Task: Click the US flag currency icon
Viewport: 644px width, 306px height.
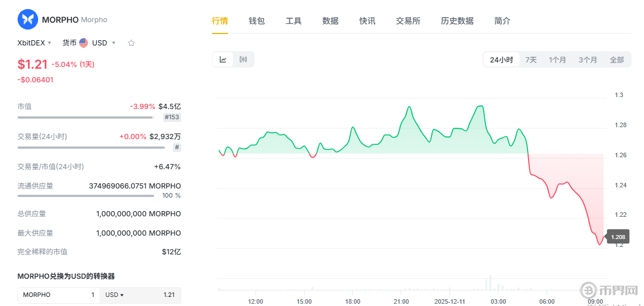Action: pyautogui.click(x=84, y=43)
